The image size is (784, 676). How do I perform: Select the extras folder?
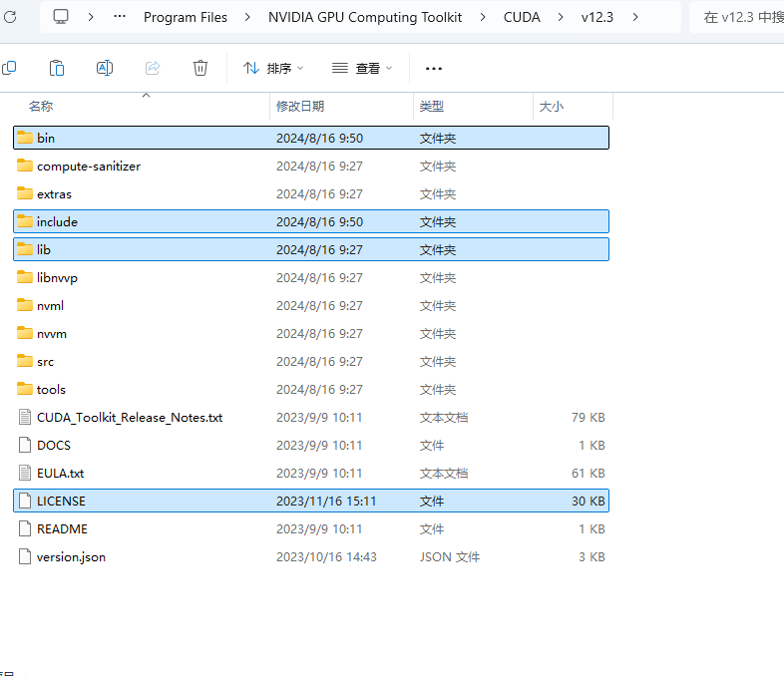[x=54, y=194]
